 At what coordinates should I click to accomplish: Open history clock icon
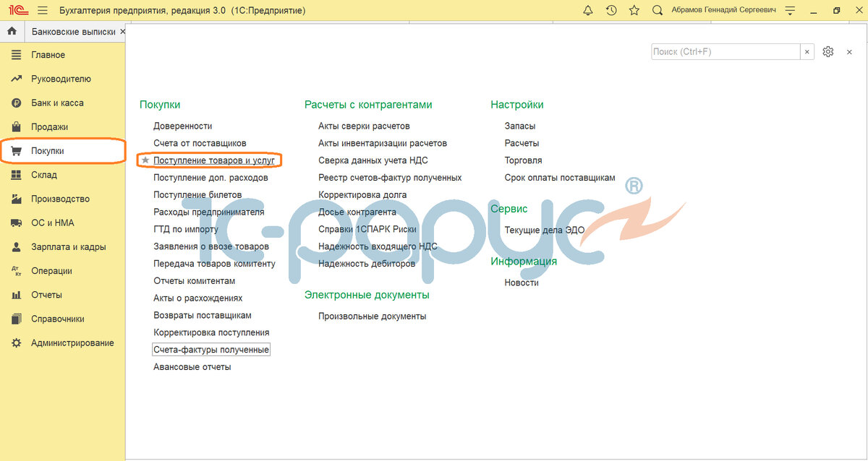611,11
